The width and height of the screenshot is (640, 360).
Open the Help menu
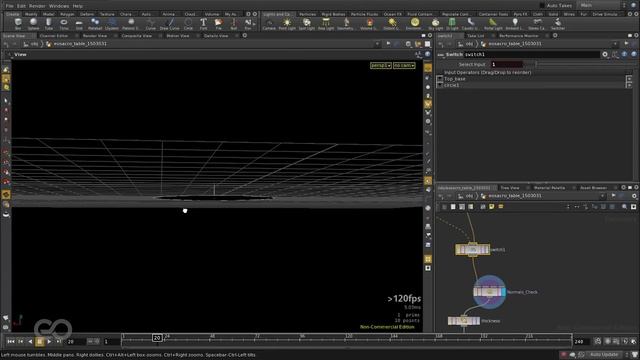coord(78,6)
